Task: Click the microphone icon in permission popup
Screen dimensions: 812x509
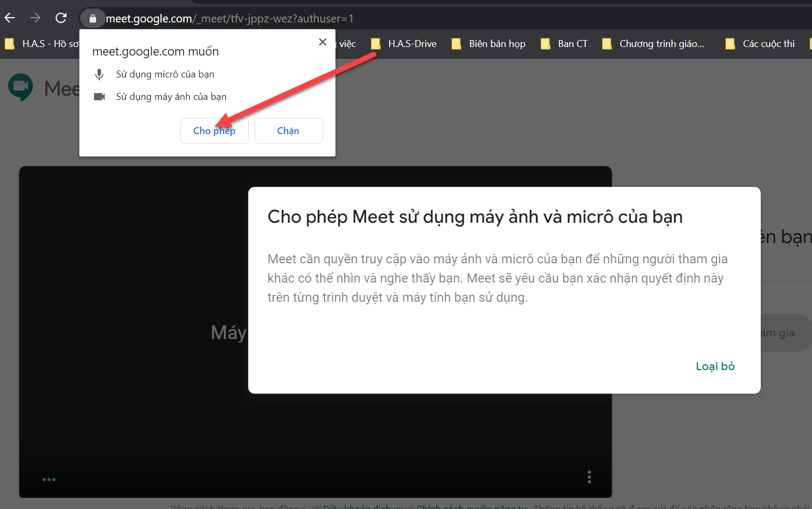Action: [x=99, y=74]
